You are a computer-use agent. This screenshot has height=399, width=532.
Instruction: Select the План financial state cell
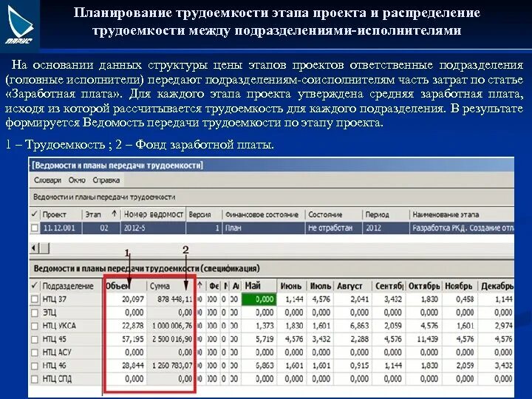tap(263, 228)
